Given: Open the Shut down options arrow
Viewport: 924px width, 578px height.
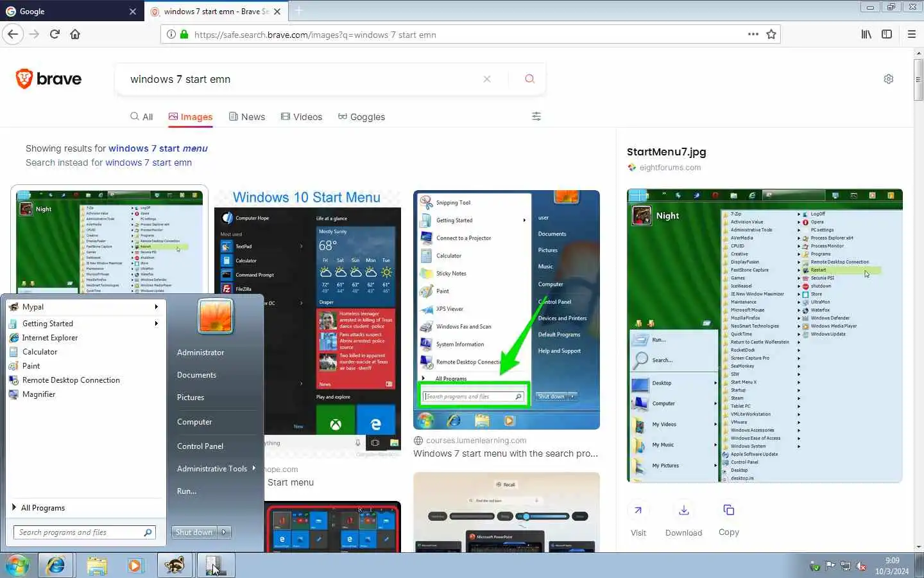Looking at the screenshot, I should click(x=224, y=532).
